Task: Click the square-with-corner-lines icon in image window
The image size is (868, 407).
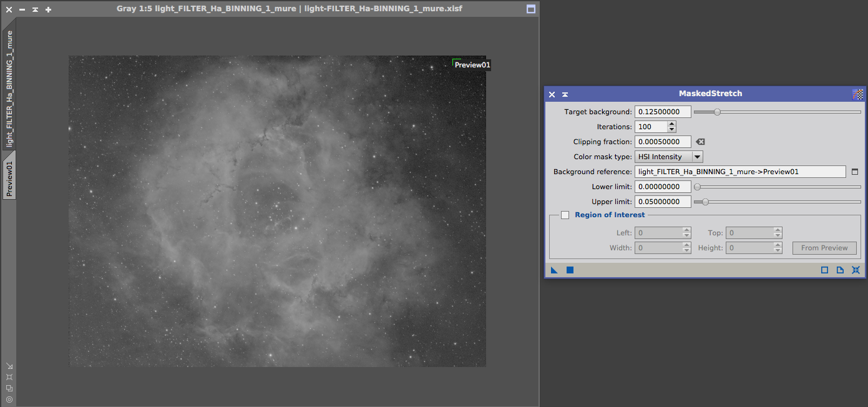Action: [9, 377]
